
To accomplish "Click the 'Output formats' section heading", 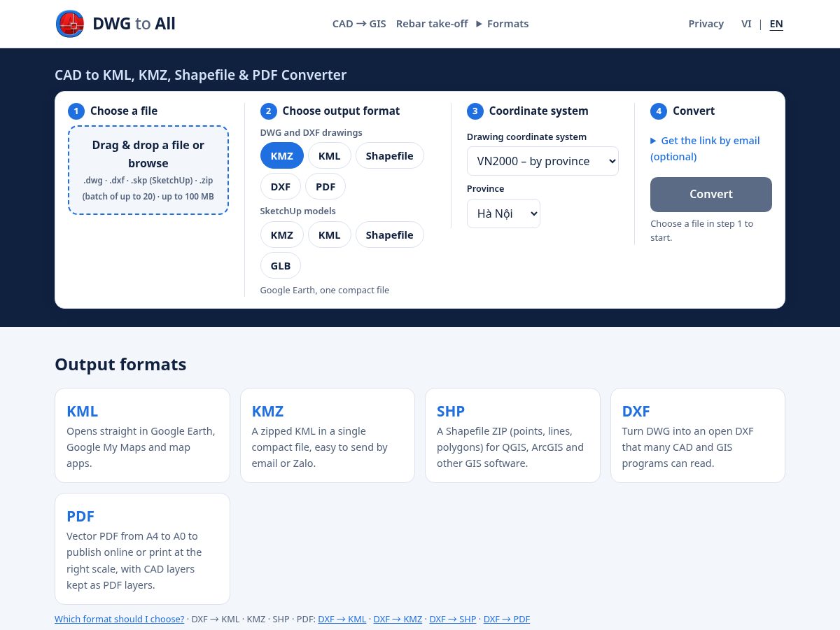I will tap(120, 364).
